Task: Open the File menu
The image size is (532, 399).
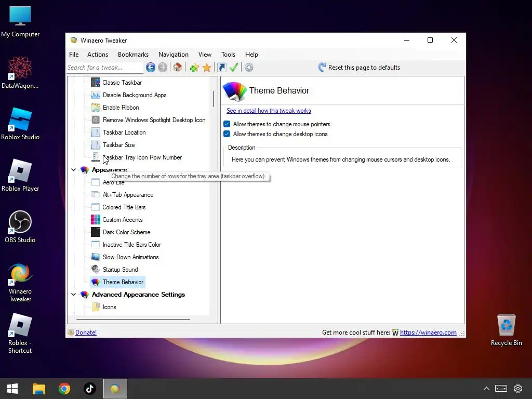Action: click(x=74, y=54)
